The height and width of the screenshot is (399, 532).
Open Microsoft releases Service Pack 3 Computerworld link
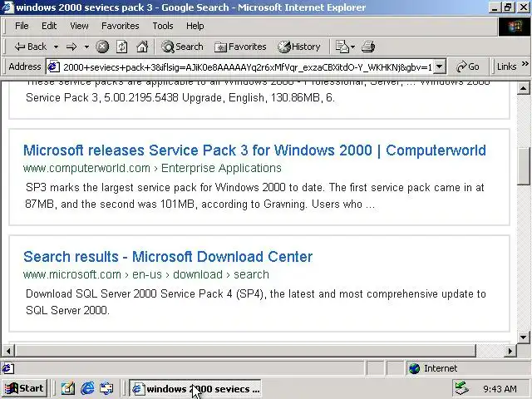point(254,150)
